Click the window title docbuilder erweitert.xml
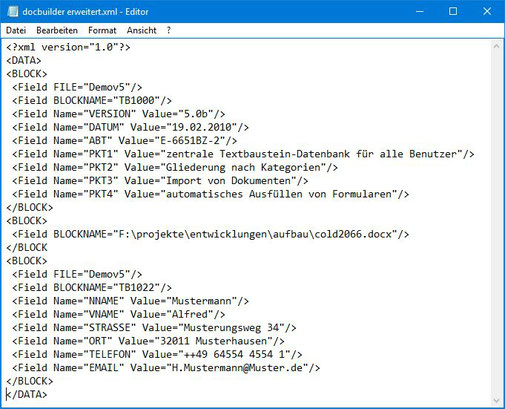Screen dimensions: 505x409 [70, 12]
